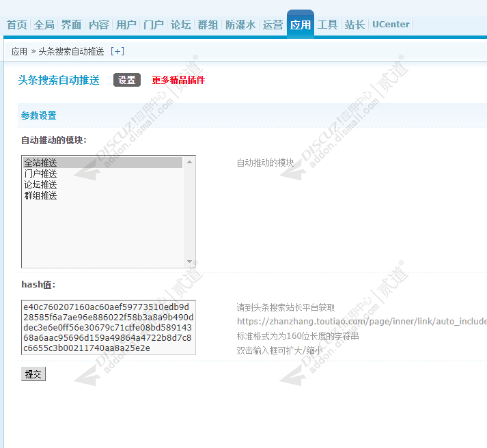The image size is (487, 448).
Task: Click the 头条搜索自动推送 plugin title
Action: 59,80
